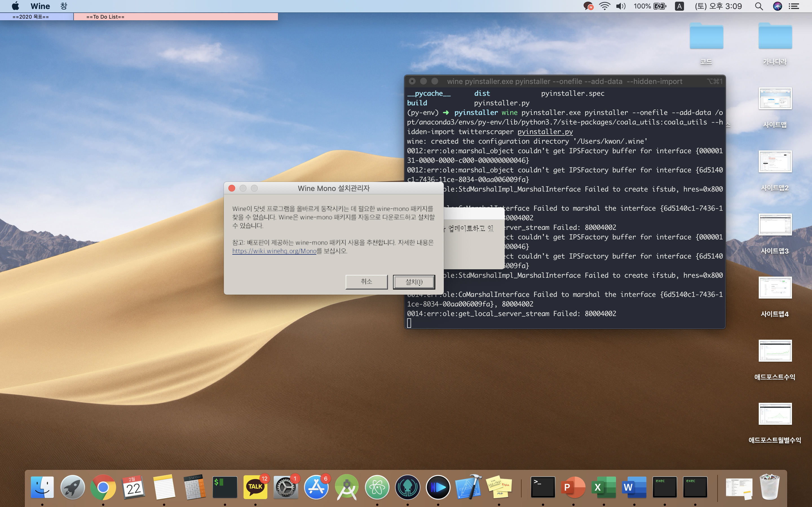This screenshot has height=507, width=812.
Task: Open the Atom editor dock icon
Action: 377,487
